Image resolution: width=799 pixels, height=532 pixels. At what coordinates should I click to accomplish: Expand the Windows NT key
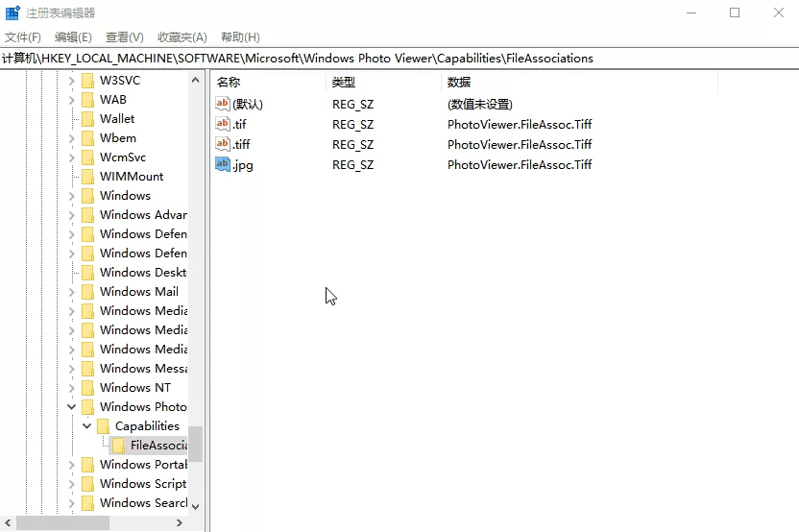tap(71, 388)
